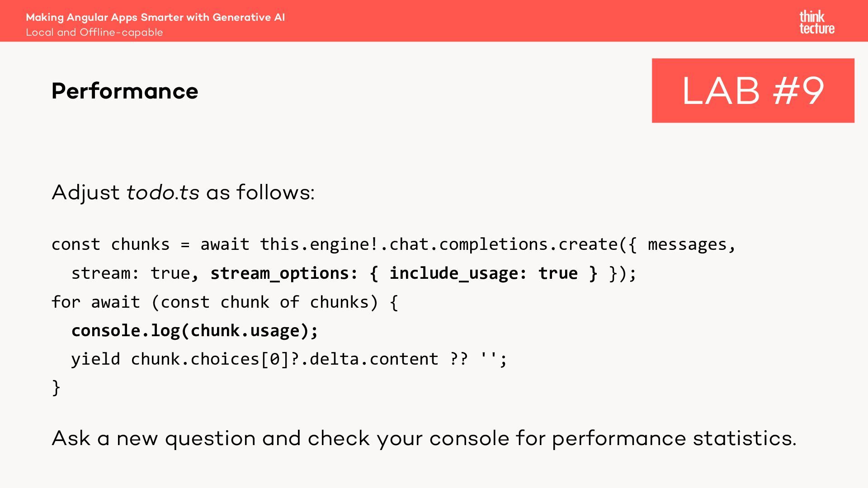Click the stream: true option
The image size is (868, 488).
point(131,273)
